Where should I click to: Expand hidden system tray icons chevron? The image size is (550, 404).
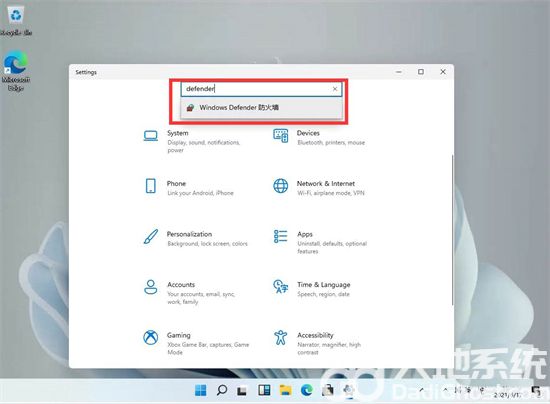click(445, 390)
